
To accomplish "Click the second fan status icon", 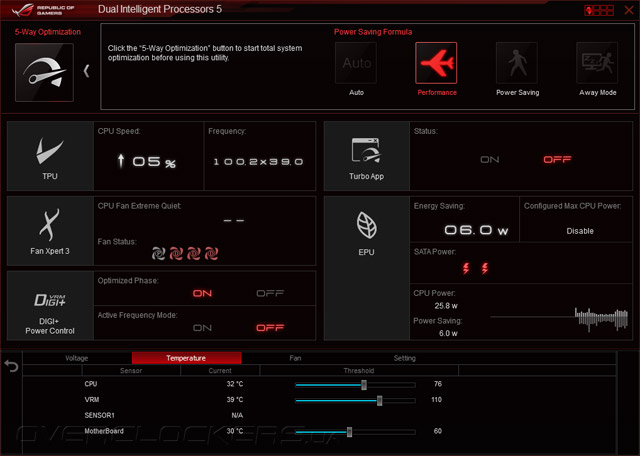I will 176,254.
